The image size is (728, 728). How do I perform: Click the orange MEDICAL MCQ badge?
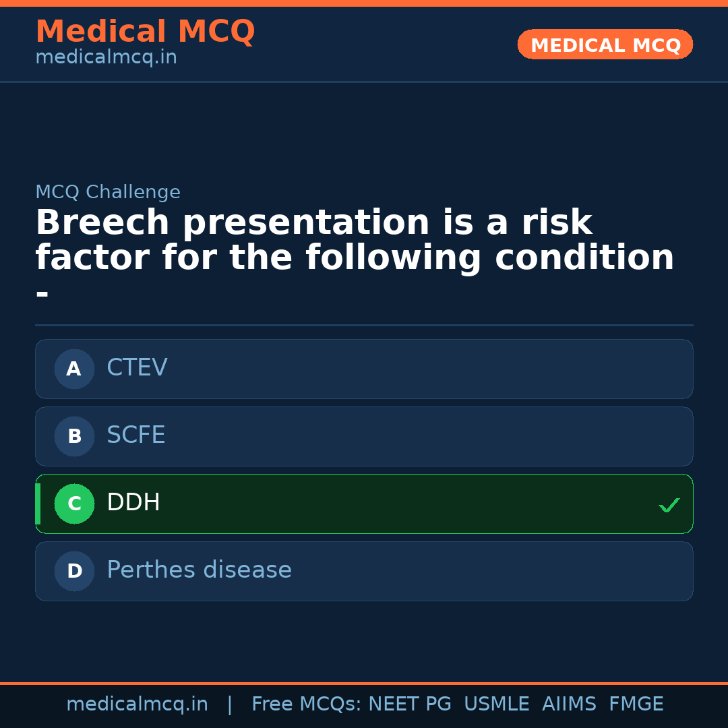click(x=605, y=44)
